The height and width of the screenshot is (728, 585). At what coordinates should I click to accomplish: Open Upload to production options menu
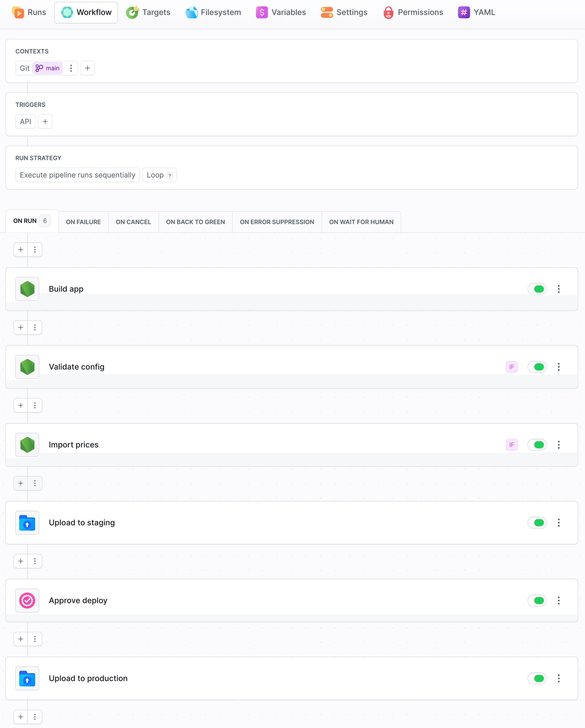point(558,678)
